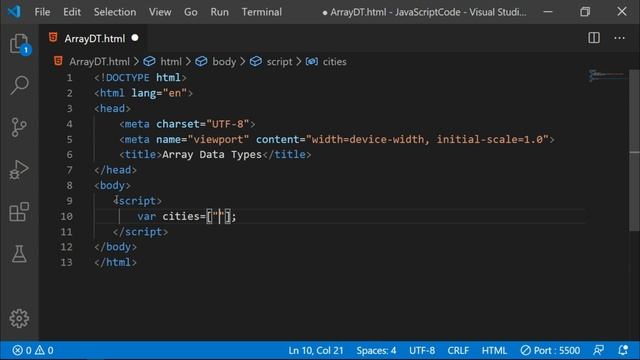Change indentation via Spaces: 4
The image size is (640, 360).
tap(376, 350)
